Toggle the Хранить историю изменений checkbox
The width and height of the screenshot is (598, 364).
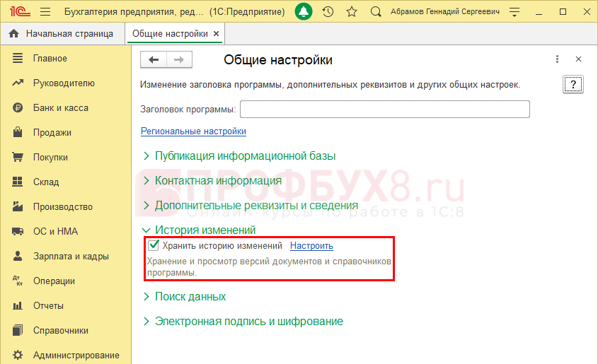coord(154,245)
